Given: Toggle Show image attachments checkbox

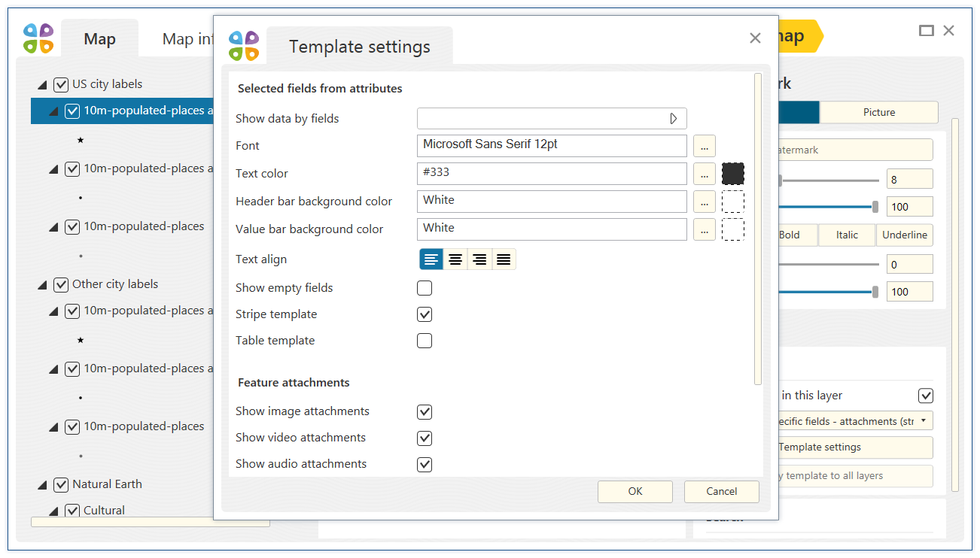Looking at the screenshot, I should click(425, 411).
